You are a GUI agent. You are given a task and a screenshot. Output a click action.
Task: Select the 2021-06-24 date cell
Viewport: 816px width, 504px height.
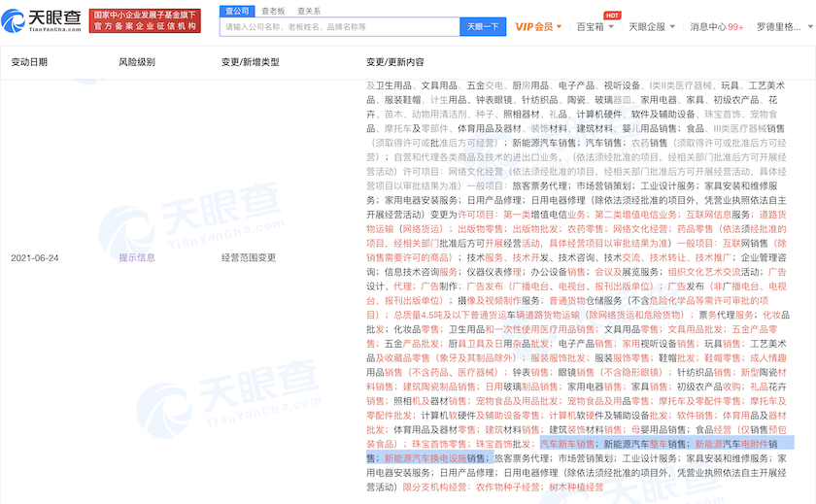click(x=35, y=258)
